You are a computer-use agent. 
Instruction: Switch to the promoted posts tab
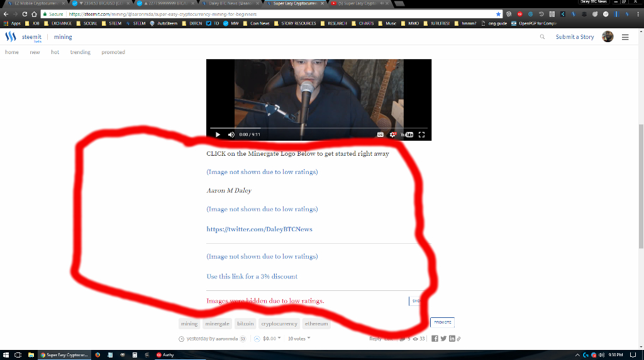113,52
